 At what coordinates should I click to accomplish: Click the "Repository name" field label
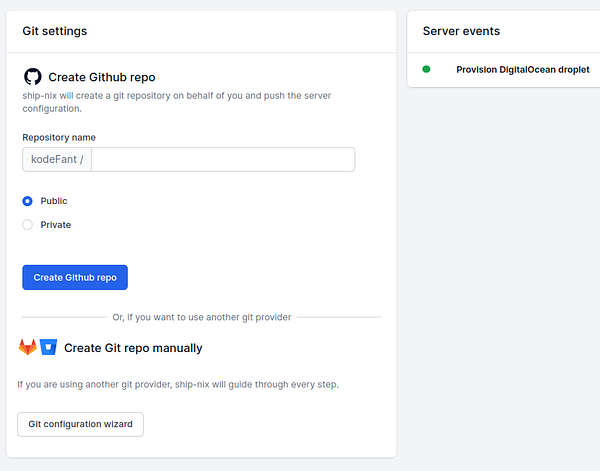[59, 137]
